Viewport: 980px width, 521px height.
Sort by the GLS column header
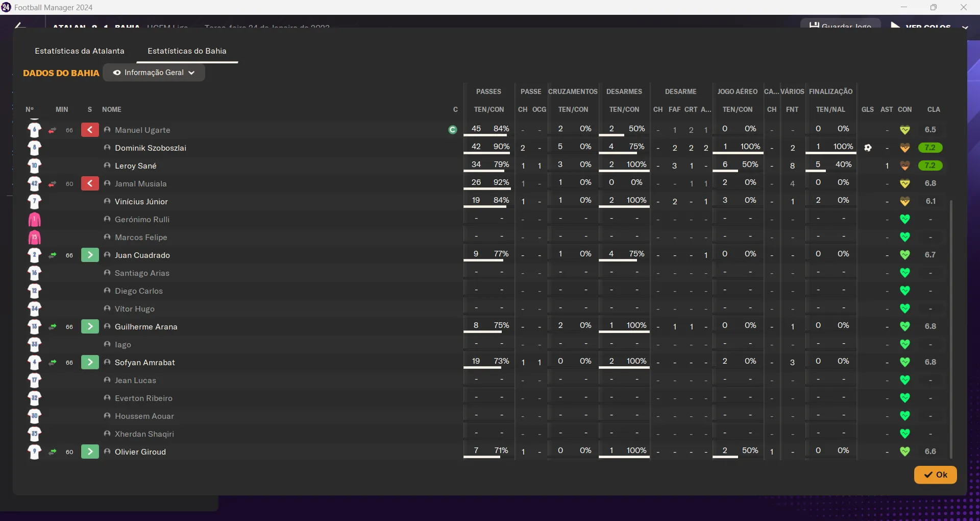coord(867,109)
